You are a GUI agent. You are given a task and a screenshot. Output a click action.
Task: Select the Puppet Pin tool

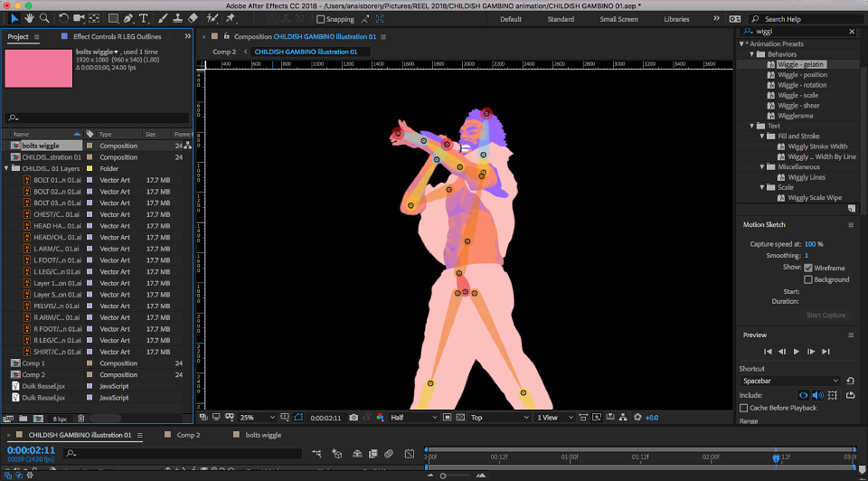coord(231,19)
